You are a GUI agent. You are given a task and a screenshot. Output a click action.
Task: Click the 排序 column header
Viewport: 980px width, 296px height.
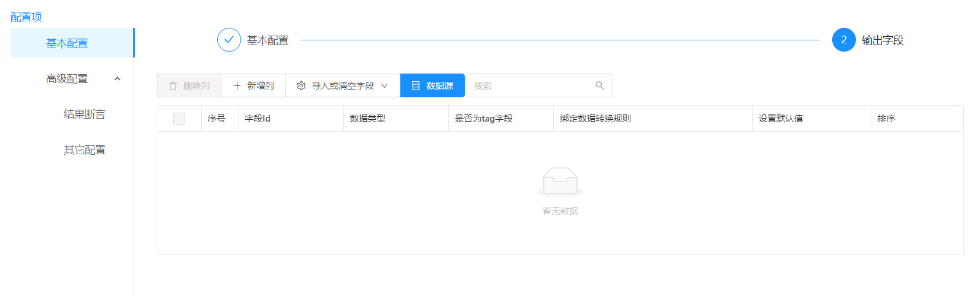886,119
